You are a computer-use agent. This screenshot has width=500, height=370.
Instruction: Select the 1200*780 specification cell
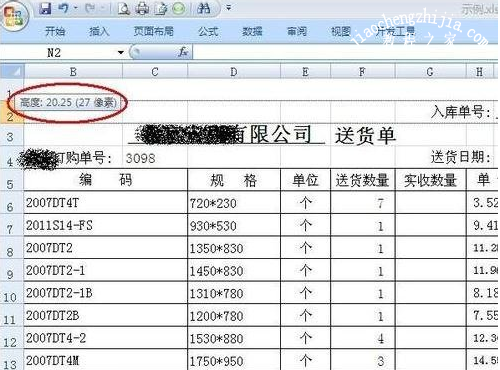coord(234,315)
